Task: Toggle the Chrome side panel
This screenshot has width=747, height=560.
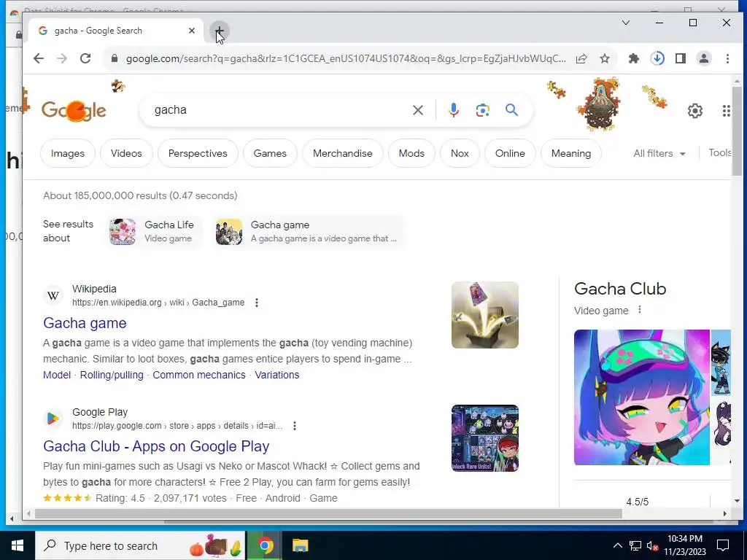Action: click(x=681, y=58)
